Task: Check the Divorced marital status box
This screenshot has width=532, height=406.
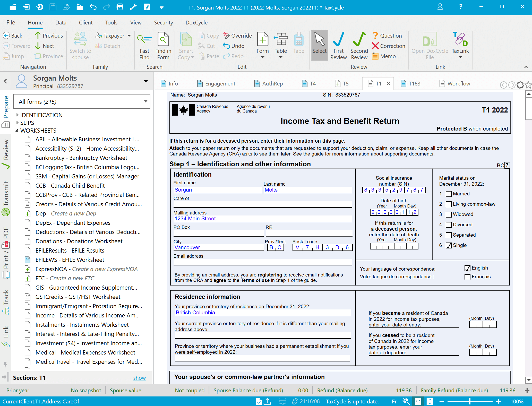Action: click(449, 225)
